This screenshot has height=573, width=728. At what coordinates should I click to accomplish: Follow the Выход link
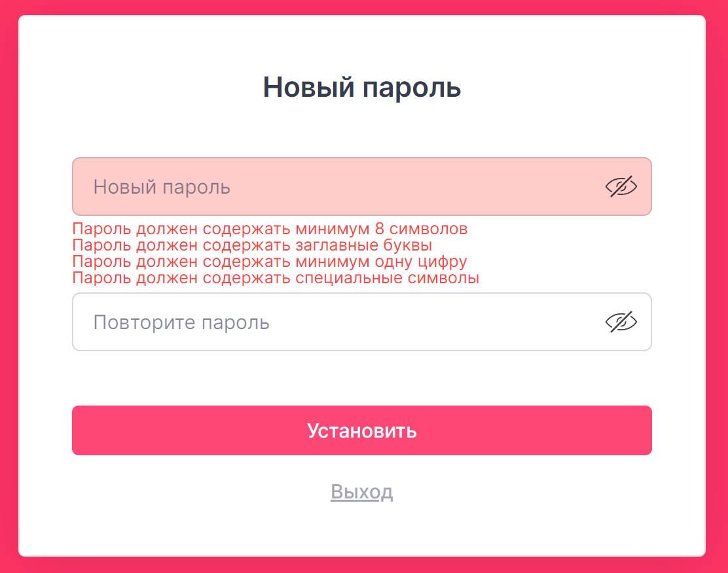click(361, 491)
